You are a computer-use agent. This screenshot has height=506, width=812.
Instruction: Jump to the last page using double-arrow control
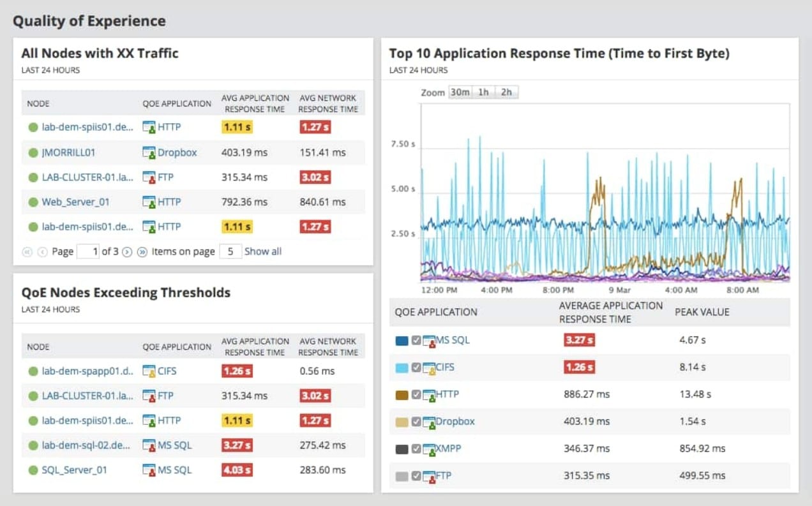(x=142, y=251)
